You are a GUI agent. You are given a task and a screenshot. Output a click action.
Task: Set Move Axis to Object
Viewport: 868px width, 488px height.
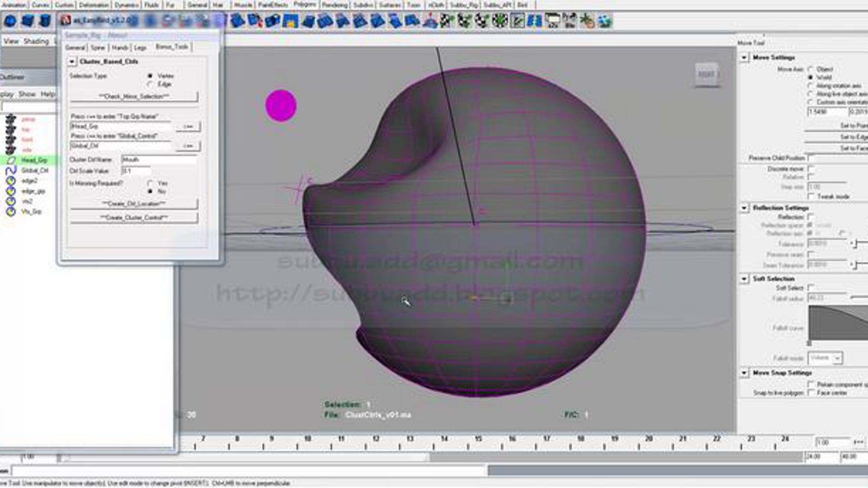811,69
